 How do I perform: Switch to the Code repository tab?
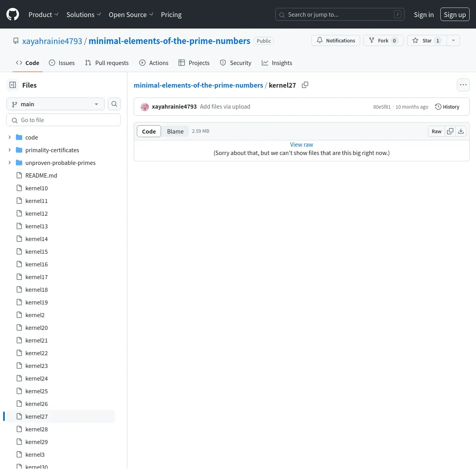(x=28, y=63)
